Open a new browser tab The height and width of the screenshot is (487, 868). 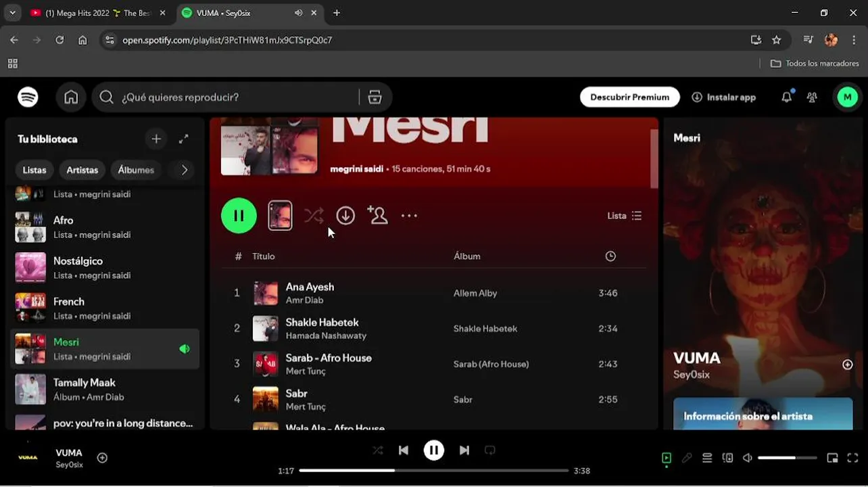[x=337, y=13]
